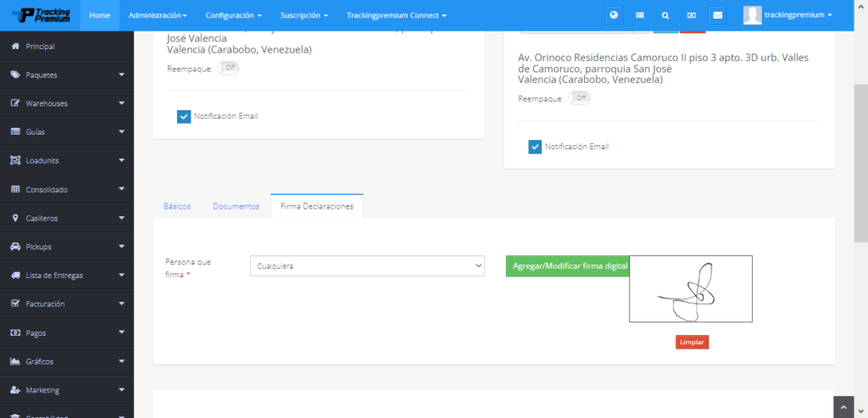The width and height of the screenshot is (868, 418).
Task: Switch to the Básicos tab
Action: (x=177, y=206)
